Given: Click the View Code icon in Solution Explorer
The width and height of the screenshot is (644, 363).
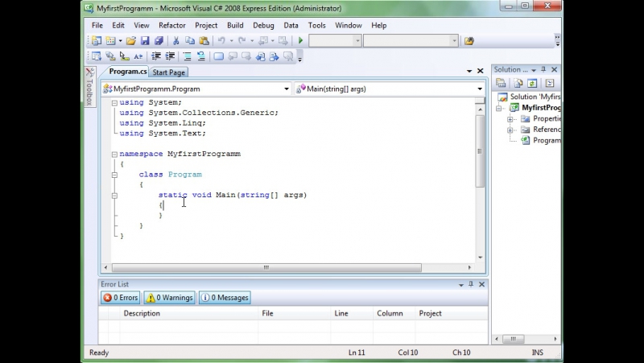Looking at the screenshot, I should 550,84.
